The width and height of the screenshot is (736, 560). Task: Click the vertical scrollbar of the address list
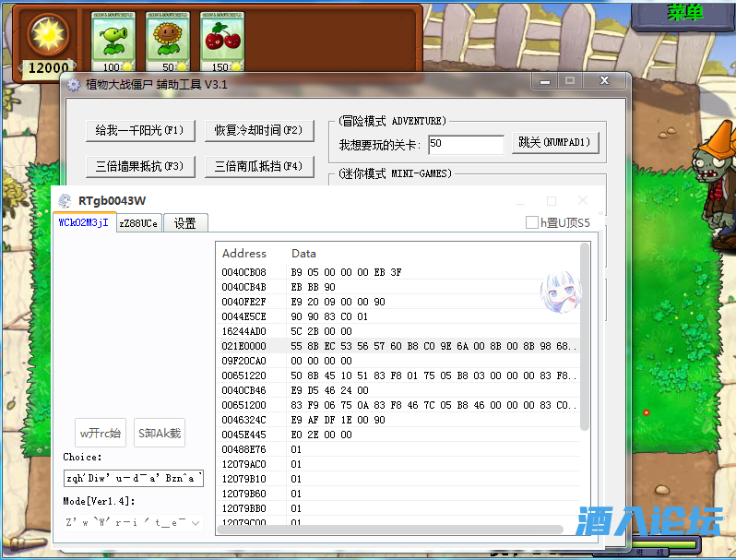tap(585, 337)
